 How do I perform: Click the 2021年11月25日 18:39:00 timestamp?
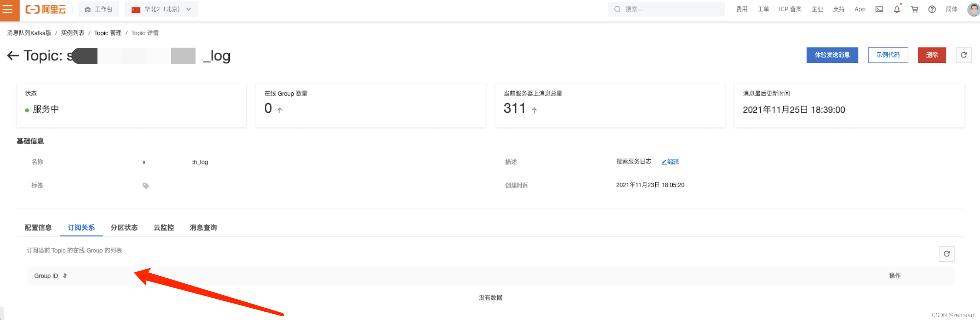(x=793, y=110)
